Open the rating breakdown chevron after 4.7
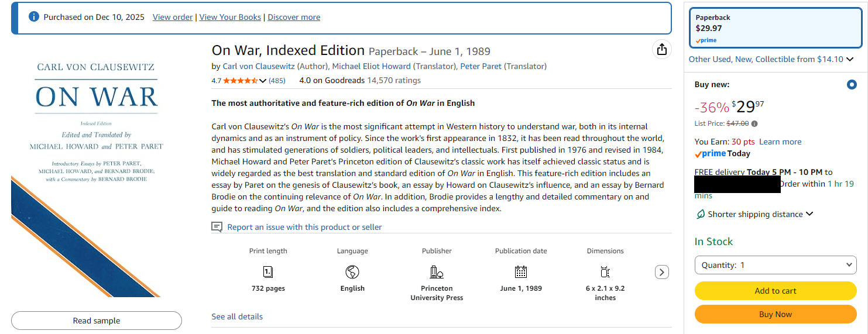 [x=263, y=81]
